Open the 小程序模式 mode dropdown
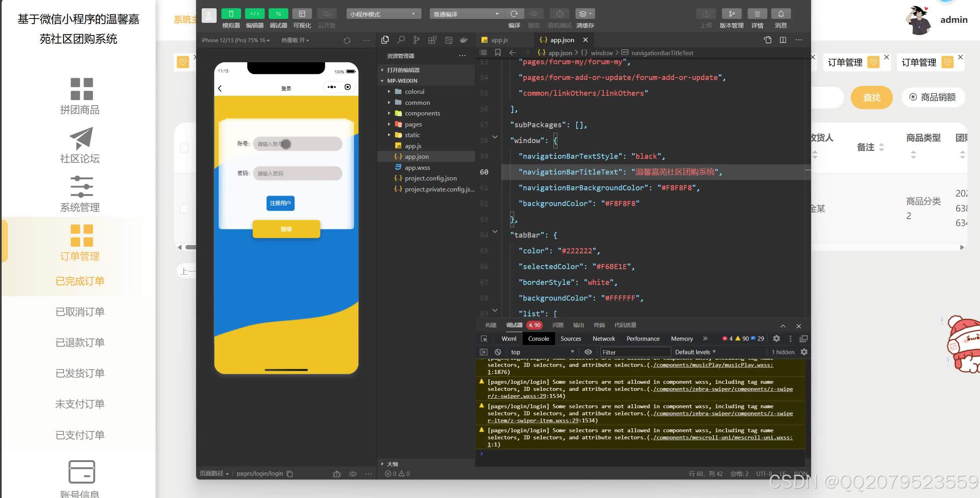Image resolution: width=980 pixels, height=498 pixels. (x=383, y=14)
